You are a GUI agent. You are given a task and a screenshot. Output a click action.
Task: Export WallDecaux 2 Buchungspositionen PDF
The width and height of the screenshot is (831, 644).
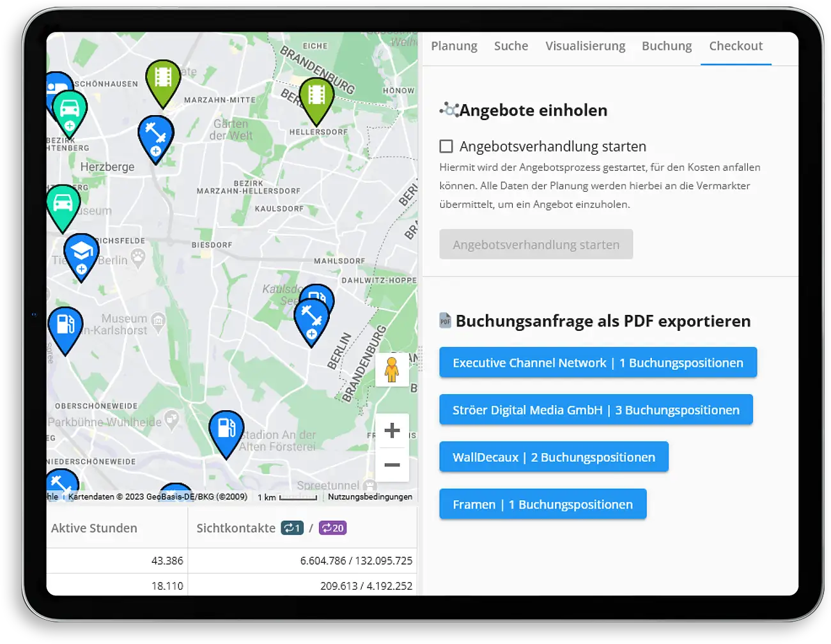(x=554, y=457)
